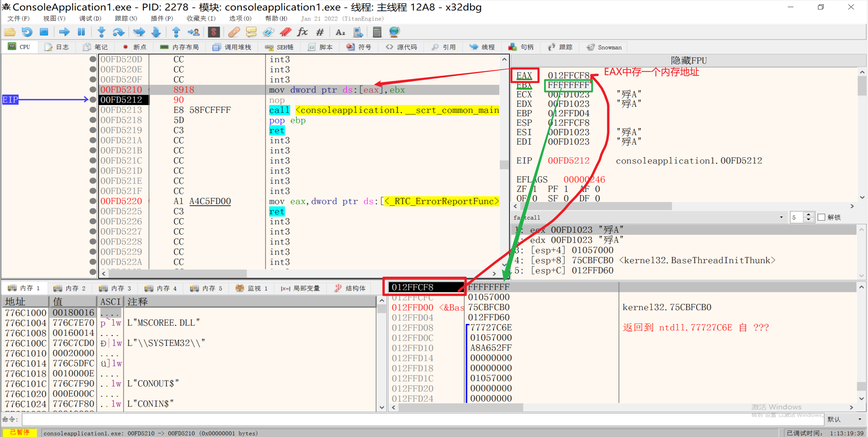Increase argument count with stepper up arrow

click(809, 215)
